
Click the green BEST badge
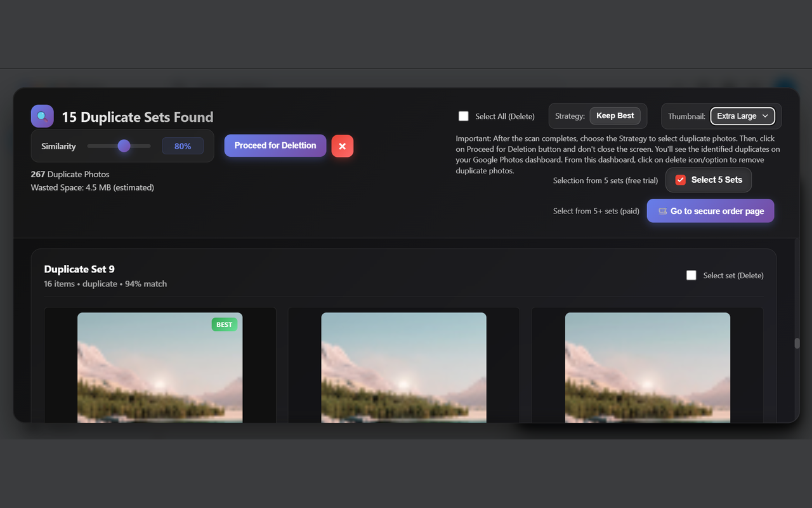pos(225,324)
